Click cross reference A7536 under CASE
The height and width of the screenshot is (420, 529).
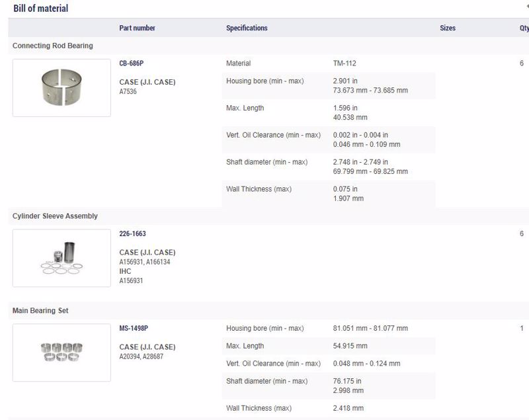coord(128,91)
